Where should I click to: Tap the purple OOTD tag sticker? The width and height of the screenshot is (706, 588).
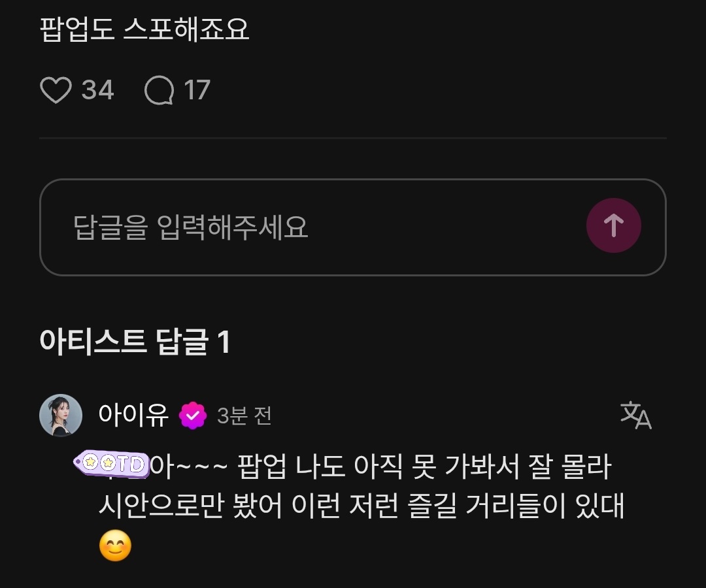(112, 463)
